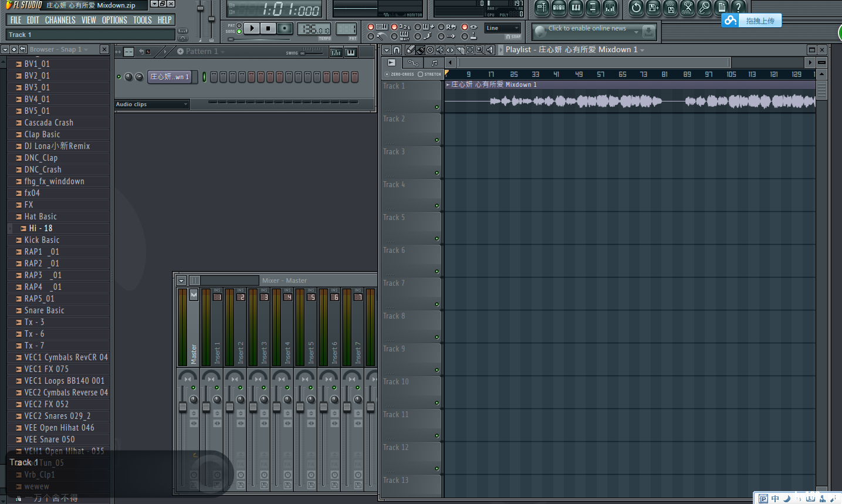The width and height of the screenshot is (842, 504).
Task: Select the Snare Basic sample in Browser
Action: 44,310
